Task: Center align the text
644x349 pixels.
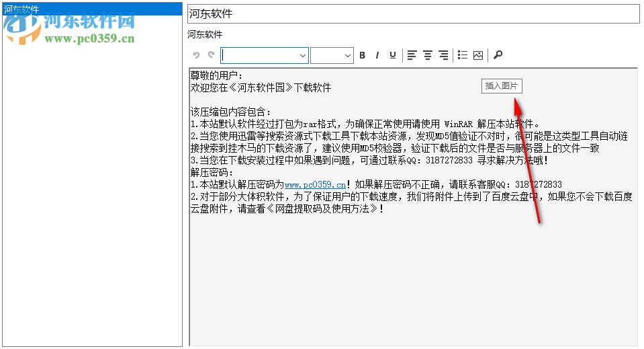Action: [x=428, y=55]
